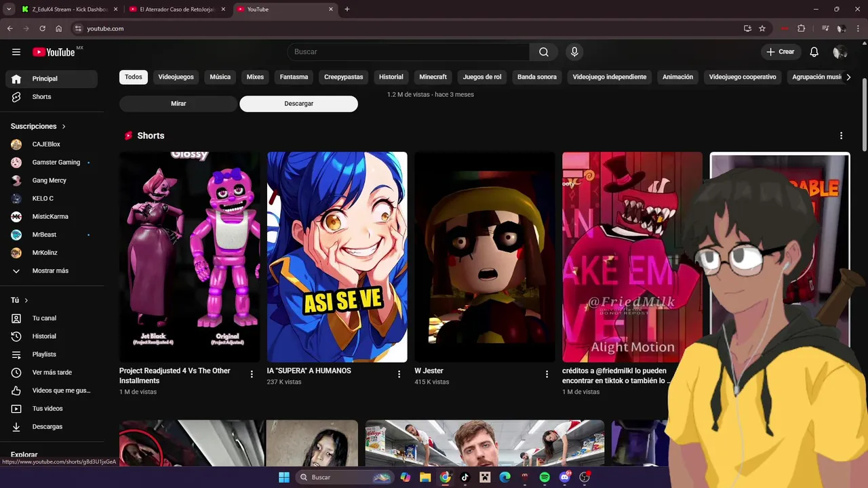The image size is (868, 488).
Task: Open the KELO C channel
Action: pos(52,199)
